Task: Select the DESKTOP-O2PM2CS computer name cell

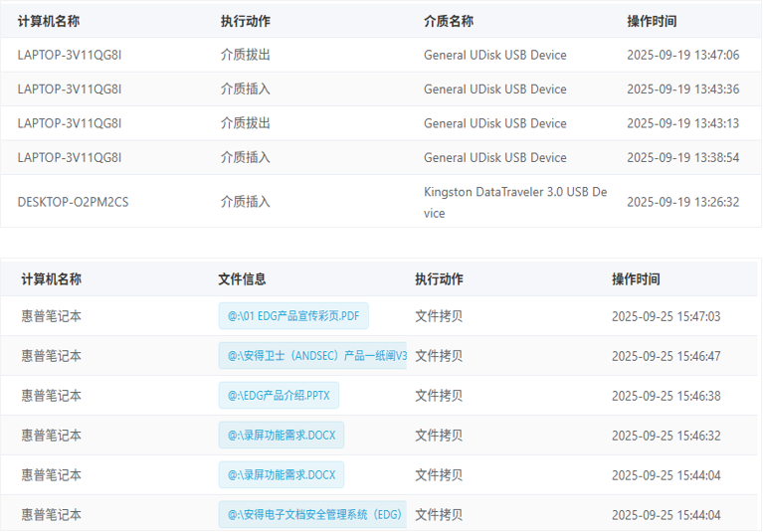Action: coord(73,202)
